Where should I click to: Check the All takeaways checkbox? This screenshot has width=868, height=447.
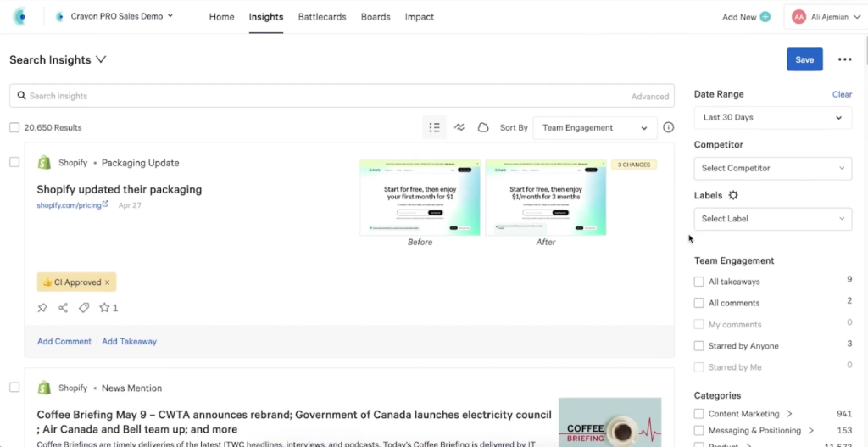pos(699,282)
